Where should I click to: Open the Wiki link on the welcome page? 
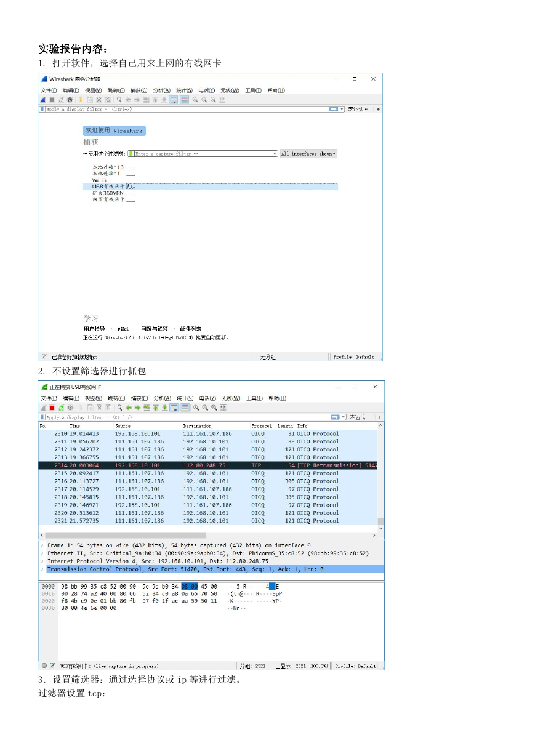tap(123, 329)
